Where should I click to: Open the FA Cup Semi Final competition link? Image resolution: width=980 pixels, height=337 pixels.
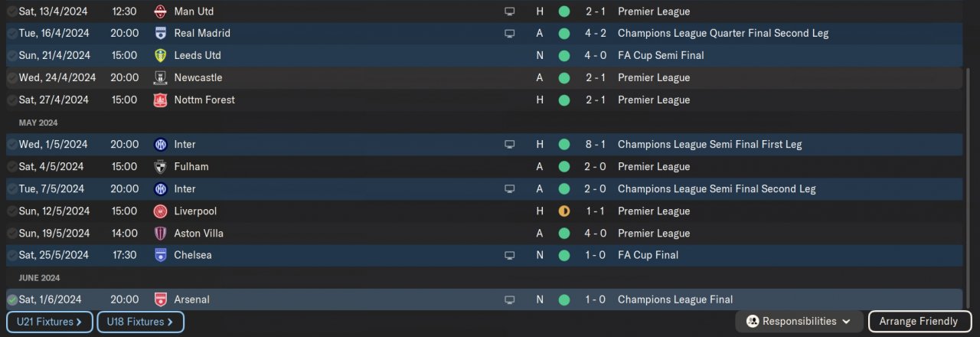click(660, 56)
